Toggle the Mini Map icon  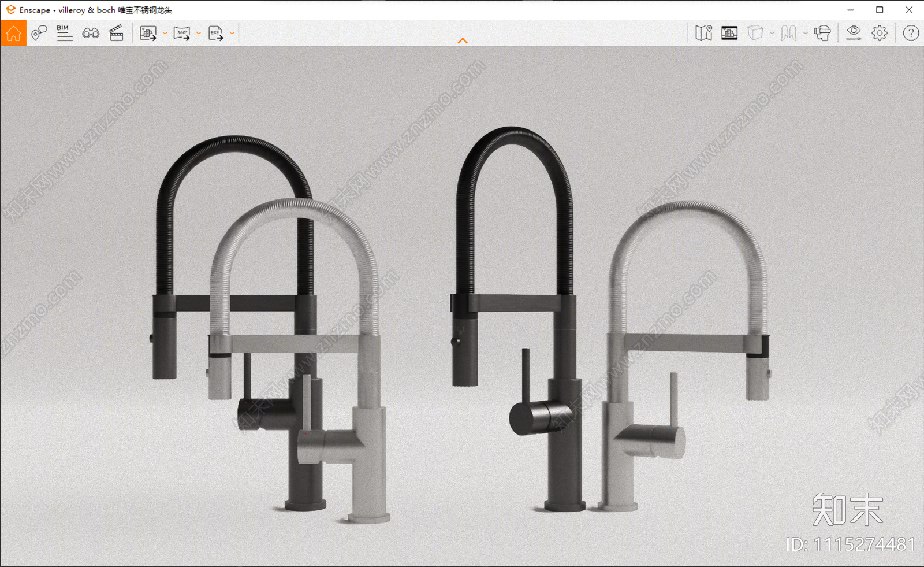703,33
